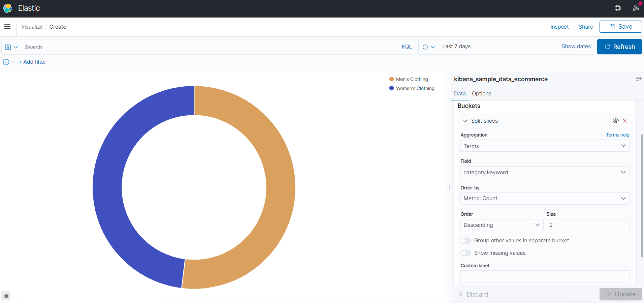Click the Last 7 days time range
Image resolution: width=644 pixels, height=303 pixels.
click(x=456, y=47)
